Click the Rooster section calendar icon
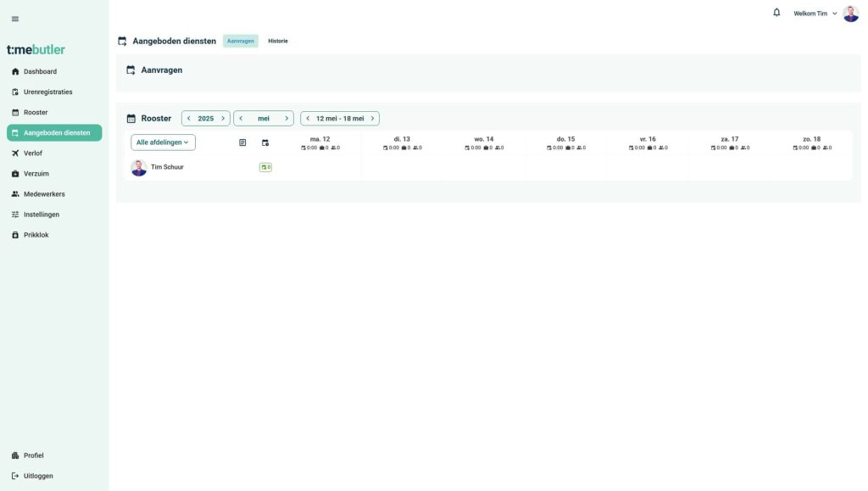868x491 pixels. pos(131,119)
